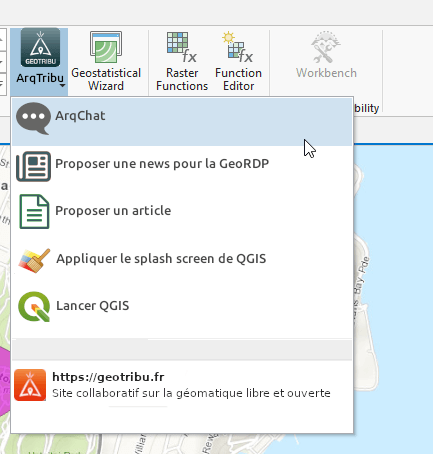The height and width of the screenshot is (454, 433).
Task: Click the greyed Workbench label
Action: click(326, 73)
